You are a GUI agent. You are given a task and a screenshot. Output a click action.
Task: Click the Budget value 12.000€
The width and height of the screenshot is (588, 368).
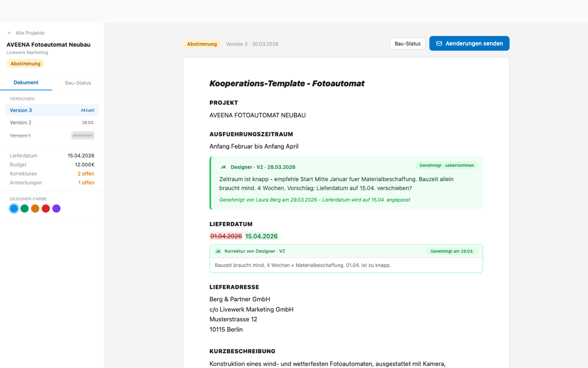[x=85, y=165]
